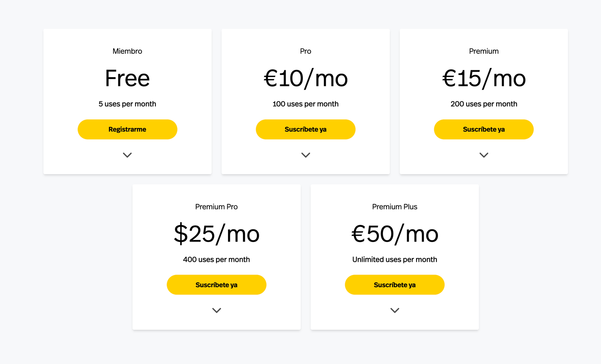Click the €50/mo price text
The image size is (601, 364).
(x=395, y=234)
